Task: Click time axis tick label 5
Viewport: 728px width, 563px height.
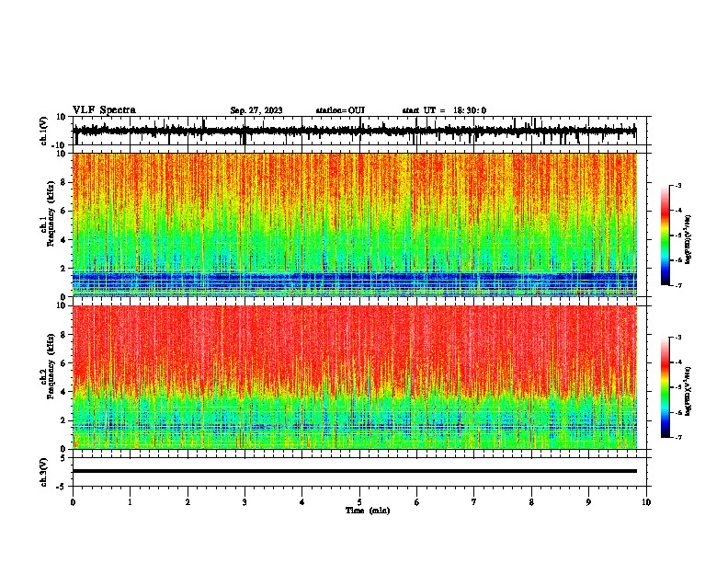Action: pyautogui.click(x=359, y=502)
